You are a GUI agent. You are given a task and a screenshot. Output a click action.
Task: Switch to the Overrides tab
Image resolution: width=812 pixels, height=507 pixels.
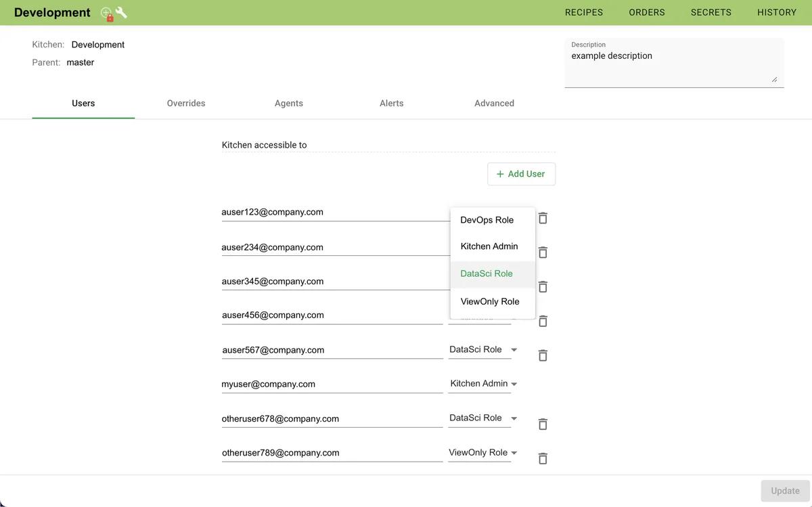185,103
